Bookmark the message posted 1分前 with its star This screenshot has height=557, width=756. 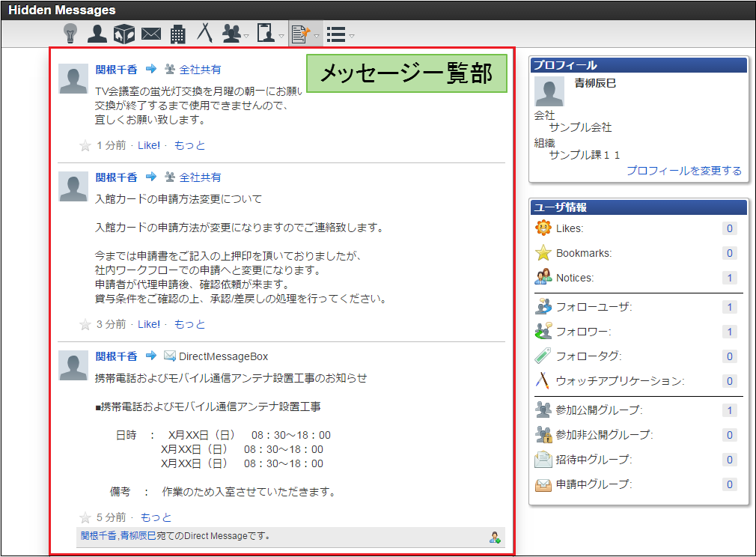pos(85,146)
